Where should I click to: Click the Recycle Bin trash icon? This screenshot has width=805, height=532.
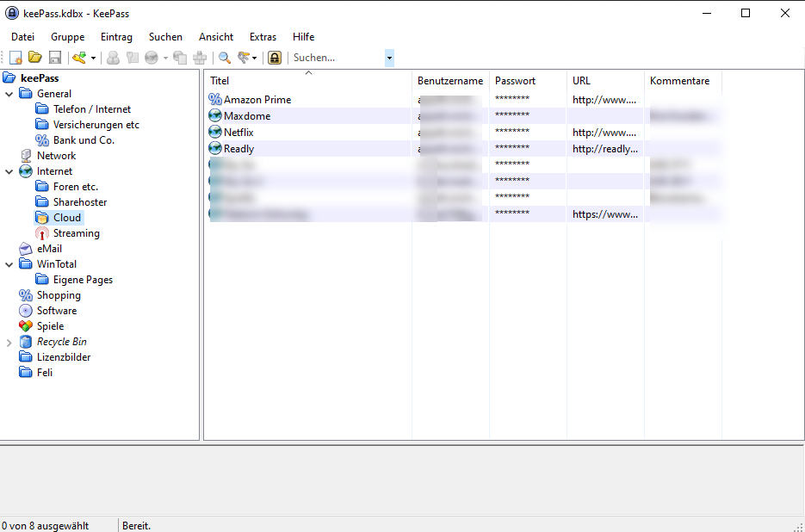pyautogui.click(x=26, y=342)
